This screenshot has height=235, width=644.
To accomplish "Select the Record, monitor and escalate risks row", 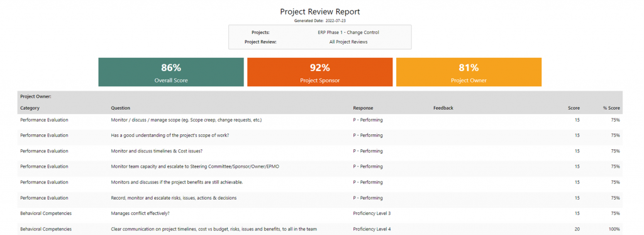I will 320,198.
